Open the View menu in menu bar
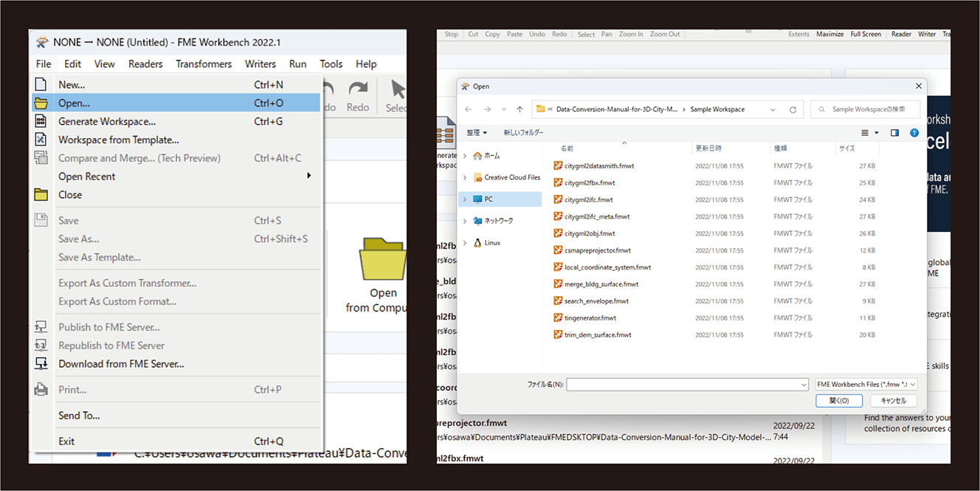This screenshot has height=491, width=980. click(105, 64)
